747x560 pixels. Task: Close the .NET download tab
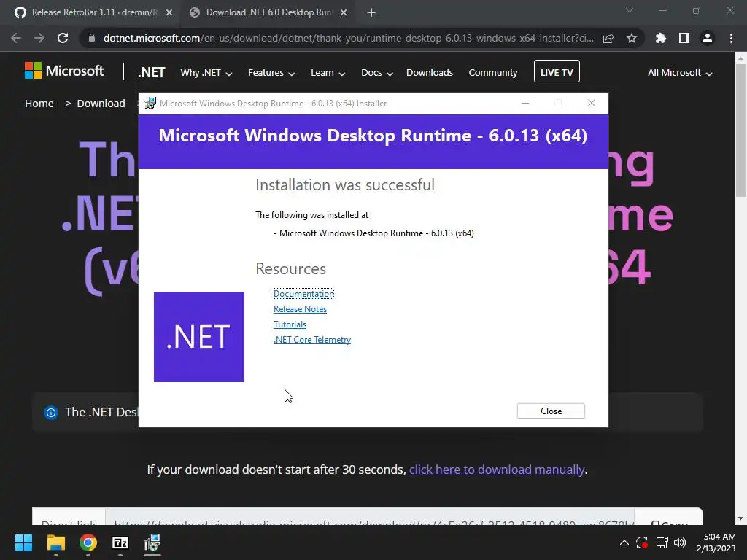[344, 13]
